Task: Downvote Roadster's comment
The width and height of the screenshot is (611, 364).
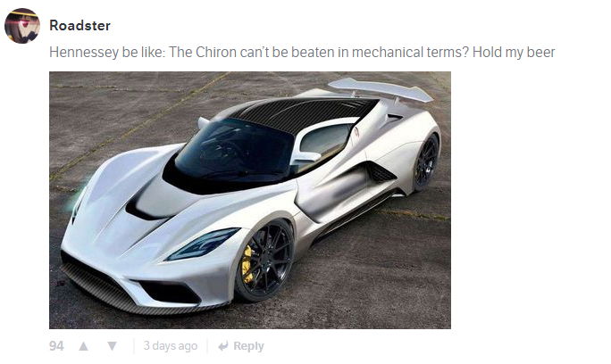Action: point(112,346)
